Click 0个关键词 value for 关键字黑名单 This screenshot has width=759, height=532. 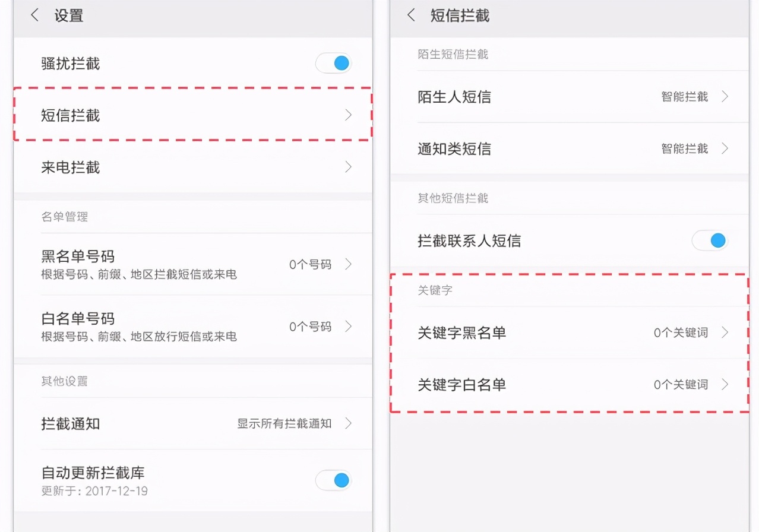pyautogui.click(x=681, y=332)
